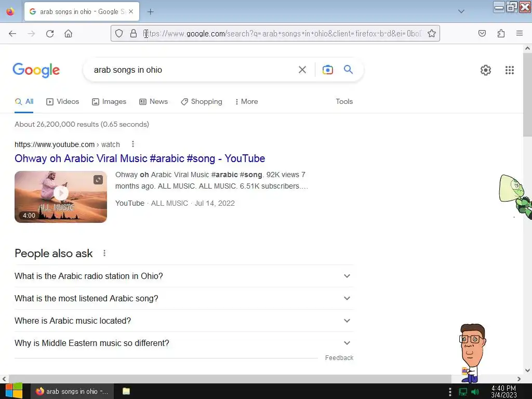Bookmark this page with the star
The width and height of the screenshot is (532, 399).
click(x=432, y=34)
